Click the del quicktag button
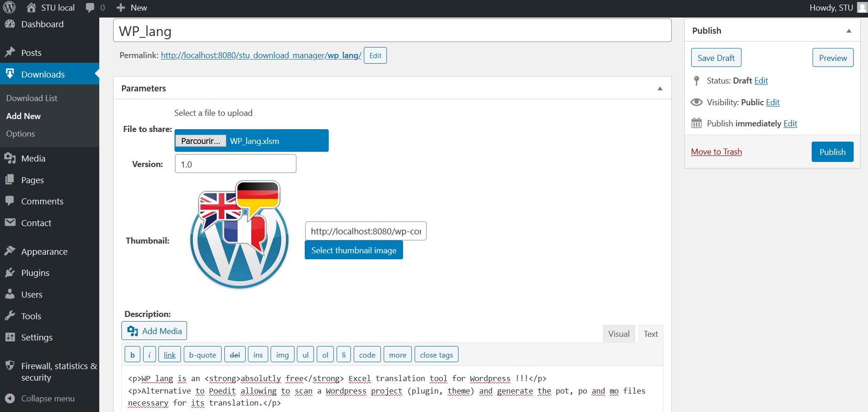Image resolution: width=868 pixels, height=412 pixels. pos(235,355)
